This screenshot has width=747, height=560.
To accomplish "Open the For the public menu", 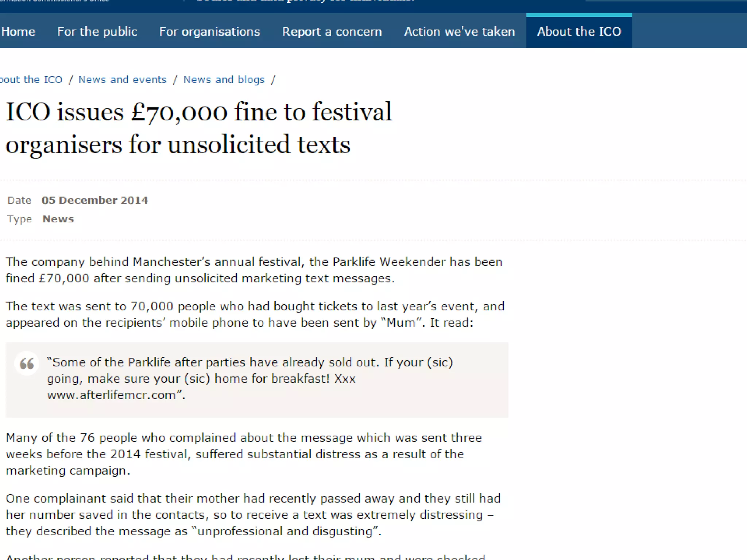I will coord(97,32).
